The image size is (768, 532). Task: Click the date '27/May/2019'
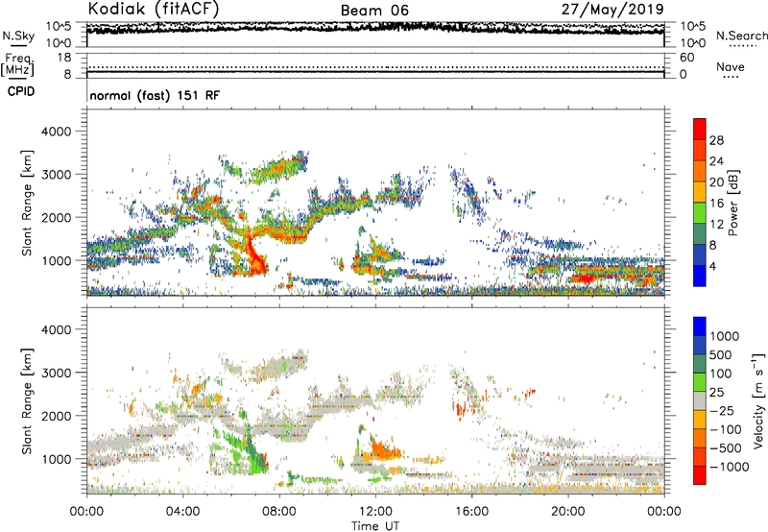coord(612,9)
